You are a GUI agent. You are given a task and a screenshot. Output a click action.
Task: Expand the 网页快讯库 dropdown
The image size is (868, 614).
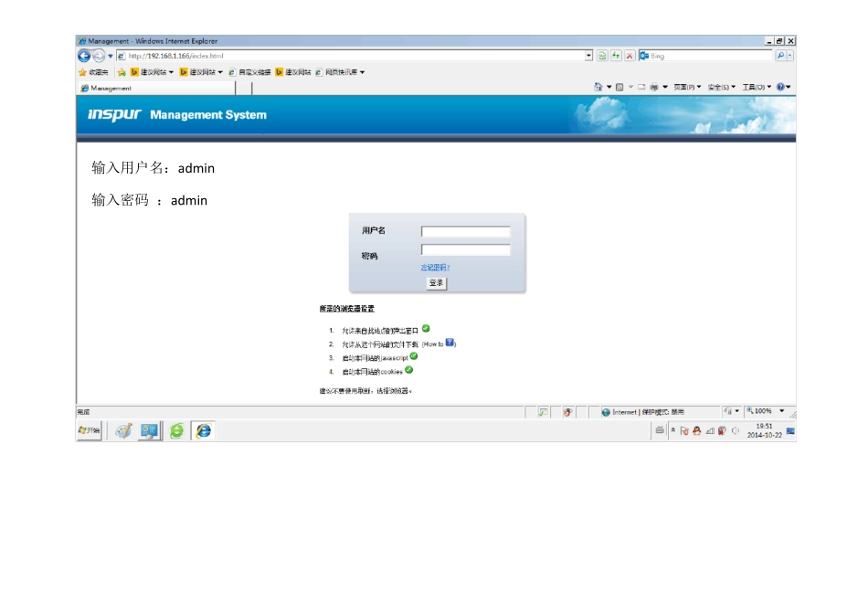coord(362,72)
